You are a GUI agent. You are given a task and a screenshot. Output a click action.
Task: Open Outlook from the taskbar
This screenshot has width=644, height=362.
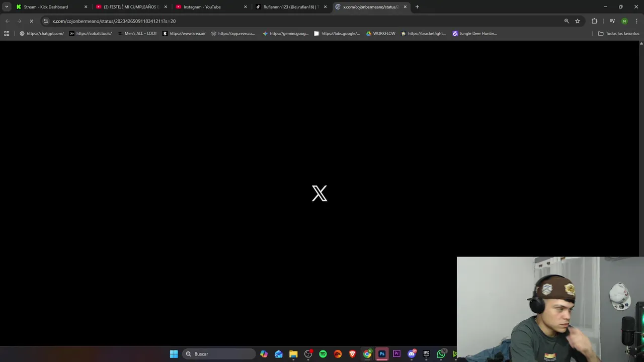coord(279,354)
